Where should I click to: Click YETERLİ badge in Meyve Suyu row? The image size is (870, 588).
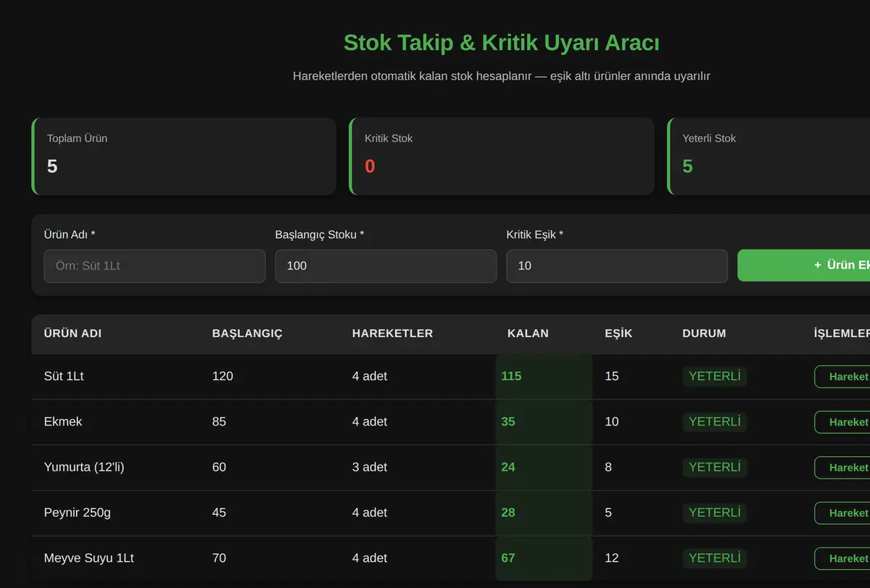[715, 558]
